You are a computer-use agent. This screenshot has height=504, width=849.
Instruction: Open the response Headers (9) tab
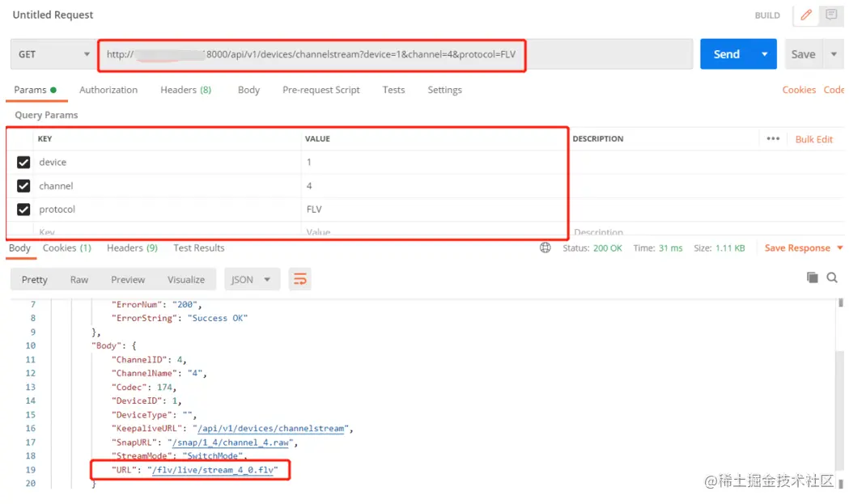pos(132,248)
